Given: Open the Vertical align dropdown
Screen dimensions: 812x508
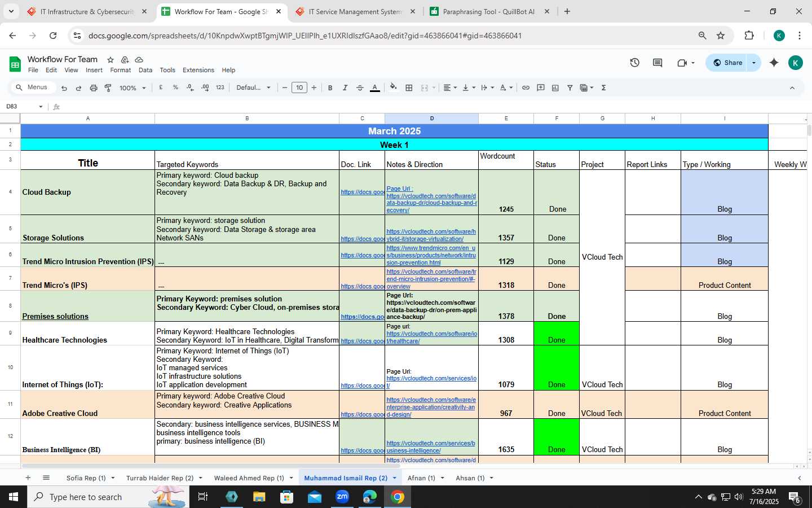Looking at the screenshot, I should click(469, 87).
